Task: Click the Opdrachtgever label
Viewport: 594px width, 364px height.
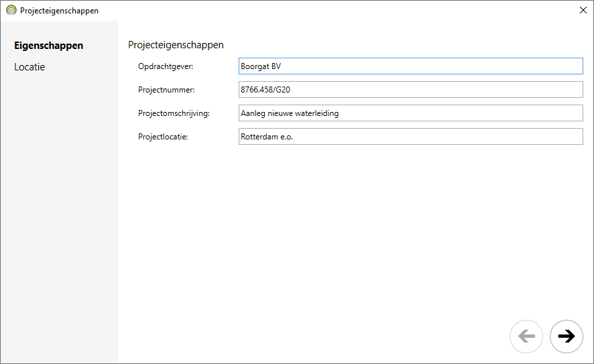Action: pyautogui.click(x=166, y=66)
